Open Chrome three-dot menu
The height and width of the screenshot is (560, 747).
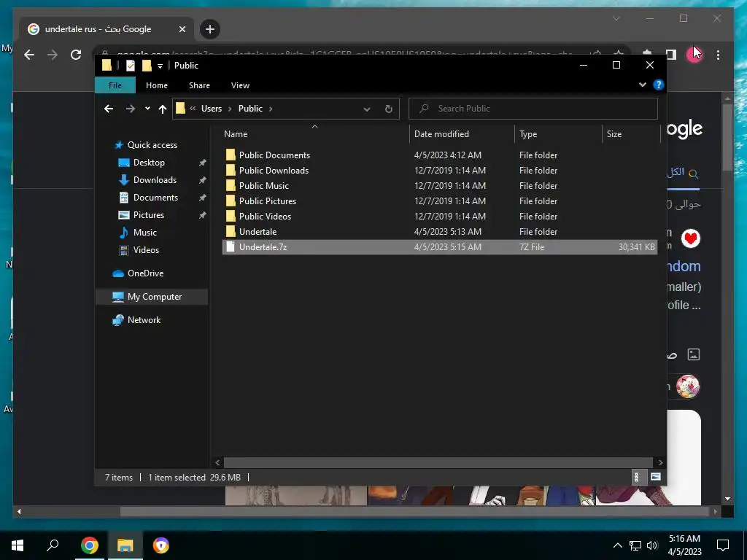click(x=718, y=55)
